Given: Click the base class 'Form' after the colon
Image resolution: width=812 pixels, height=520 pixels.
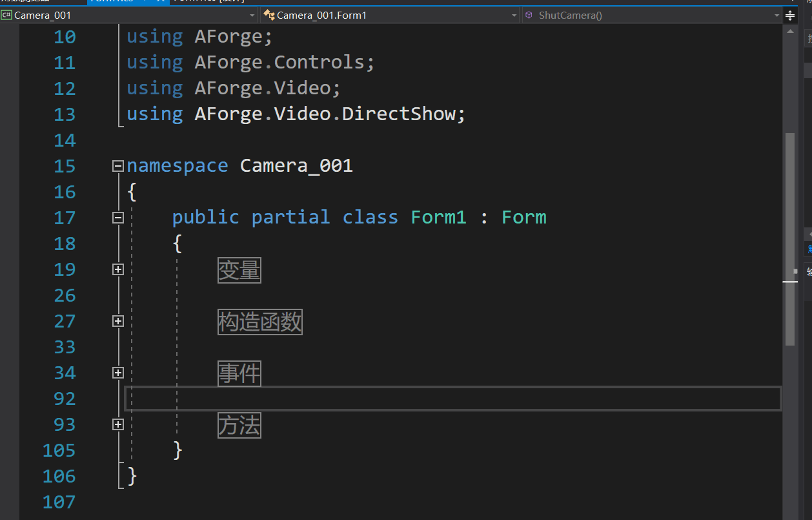Looking at the screenshot, I should click(524, 218).
